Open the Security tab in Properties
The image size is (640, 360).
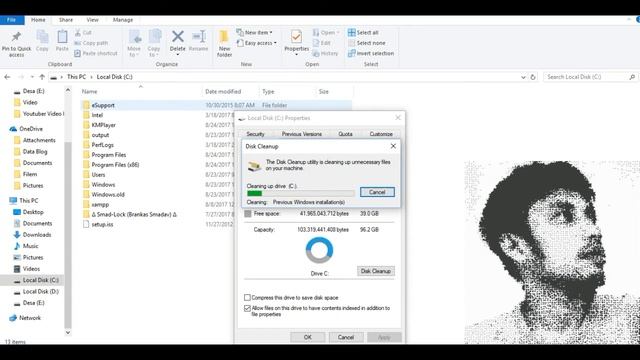[x=256, y=134]
